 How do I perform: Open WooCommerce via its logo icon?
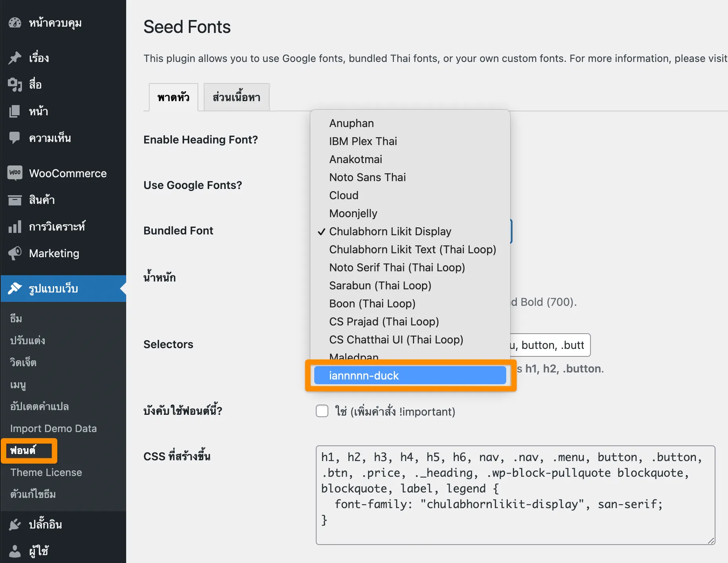(14, 173)
